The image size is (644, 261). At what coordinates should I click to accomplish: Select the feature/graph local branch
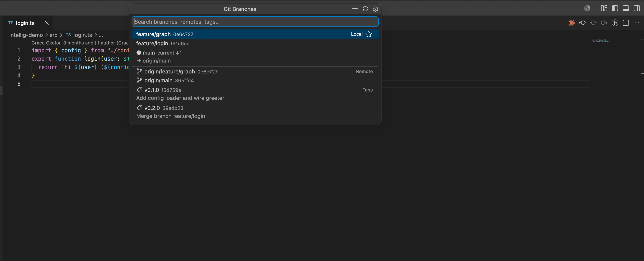[x=255, y=34]
